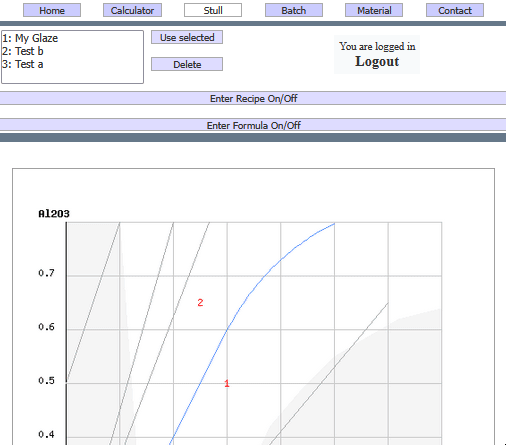The width and height of the screenshot is (506, 445).
Task: Toggle the Enter Recipe On/Off panel
Action: 253,98
